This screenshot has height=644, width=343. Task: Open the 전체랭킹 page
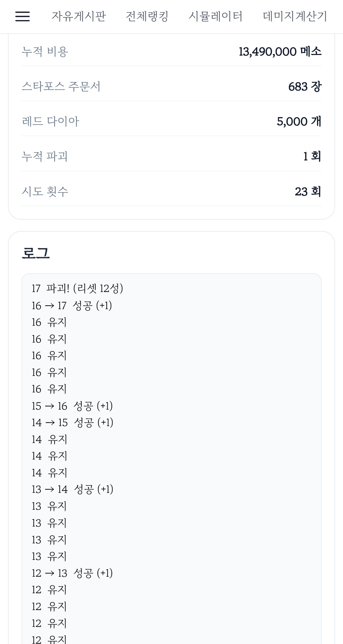pos(147,17)
